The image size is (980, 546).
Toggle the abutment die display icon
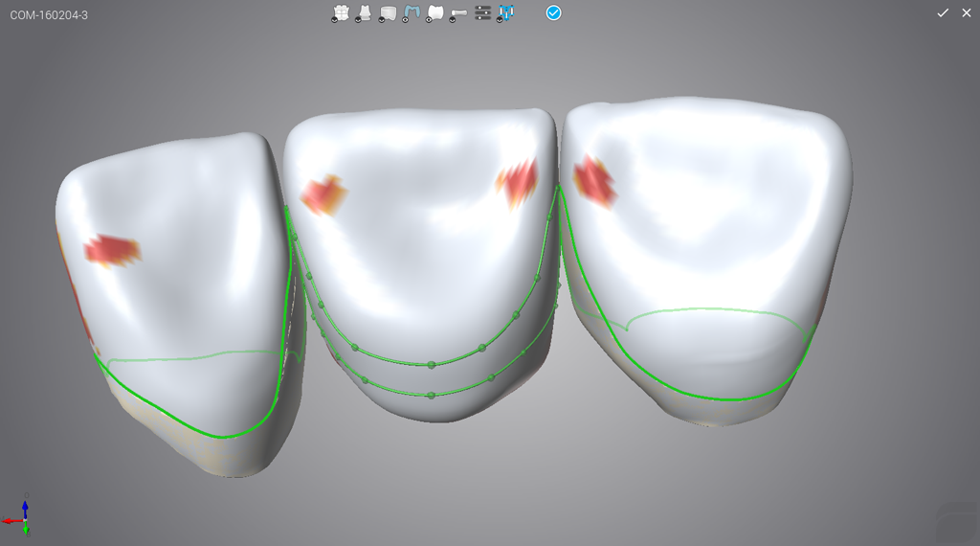(364, 13)
